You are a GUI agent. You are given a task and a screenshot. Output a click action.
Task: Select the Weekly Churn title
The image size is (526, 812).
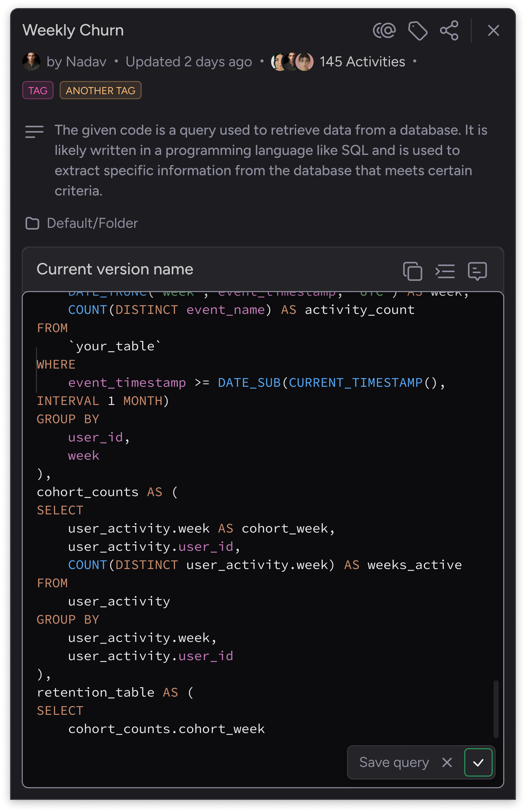coord(73,30)
